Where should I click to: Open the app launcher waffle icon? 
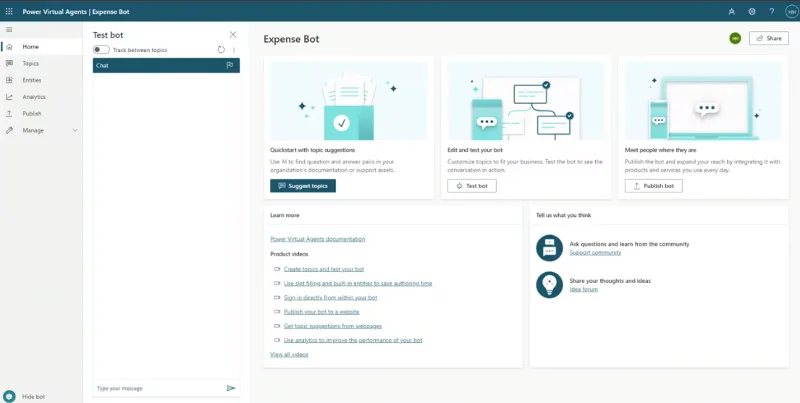tap(9, 11)
